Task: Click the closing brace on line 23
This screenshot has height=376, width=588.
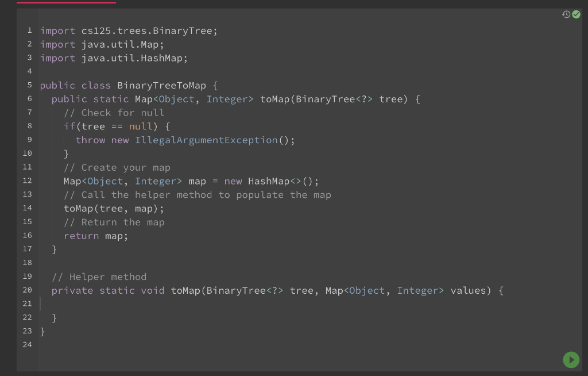Action: pos(43,331)
